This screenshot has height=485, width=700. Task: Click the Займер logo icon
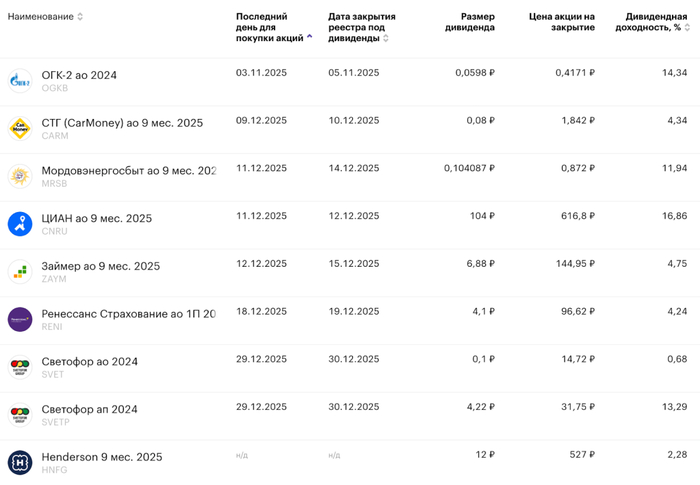pos(20,271)
